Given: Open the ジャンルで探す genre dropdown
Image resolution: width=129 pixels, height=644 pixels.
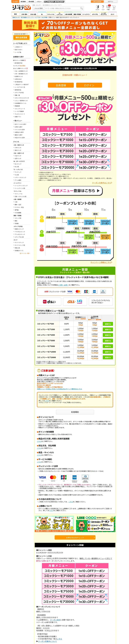Looking at the screenshot, I should click(x=38, y=8).
